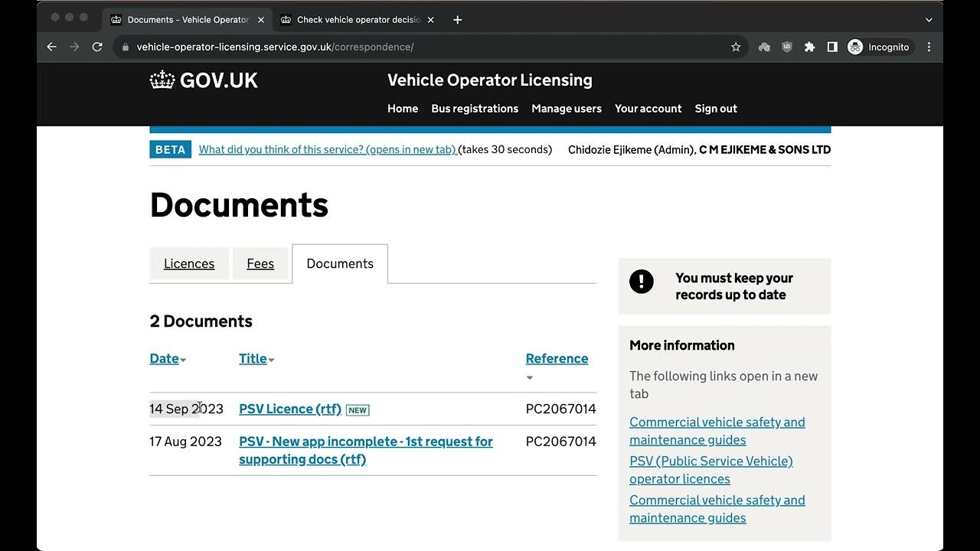Viewport: 980px width, 551px height.
Task: Expand the tab search chevron
Action: click(929, 20)
